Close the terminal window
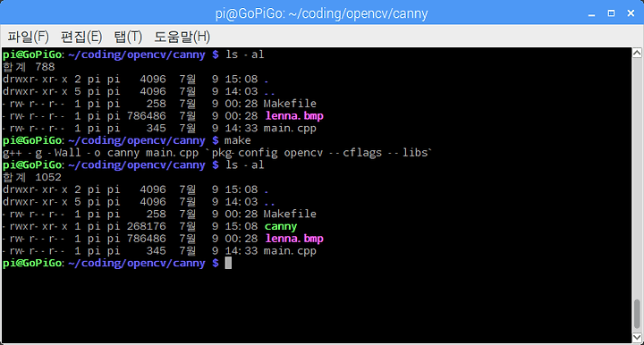Image resolution: width=644 pixels, height=345 pixels. [x=631, y=13]
